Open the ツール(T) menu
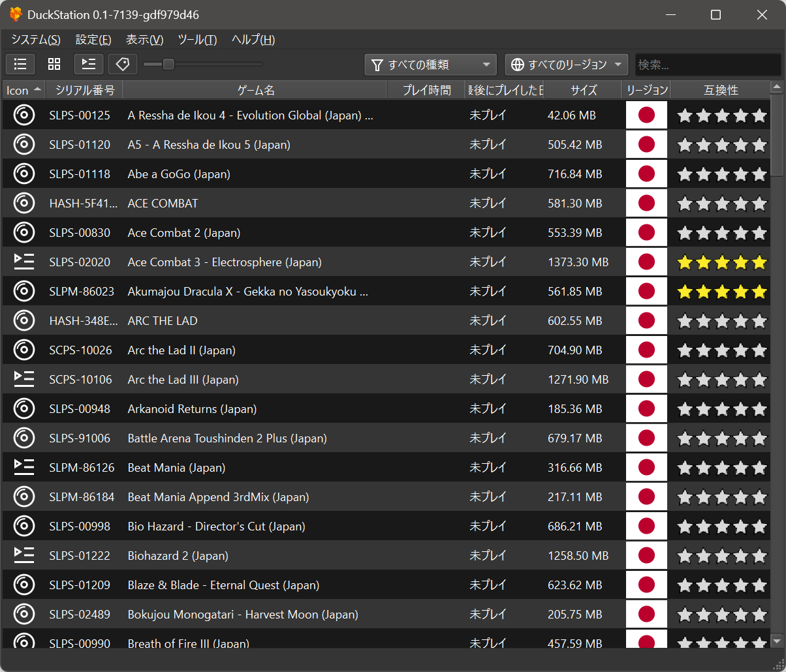786x672 pixels. point(197,40)
